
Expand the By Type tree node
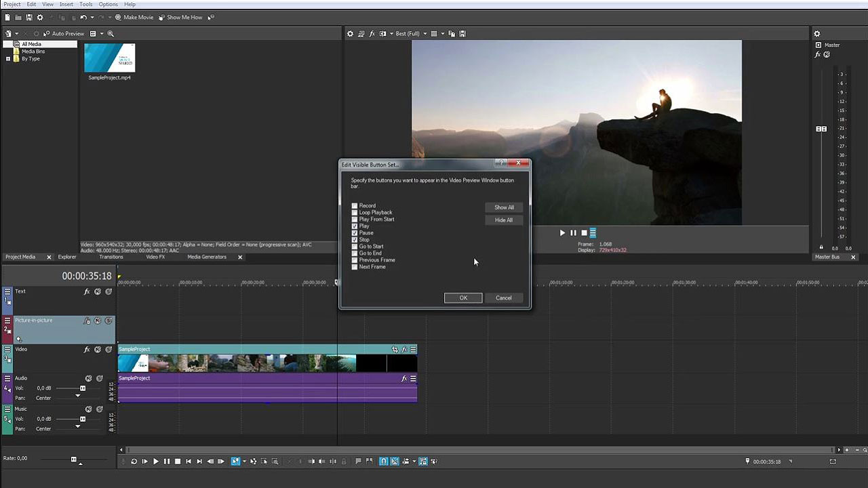pyautogui.click(x=8, y=59)
